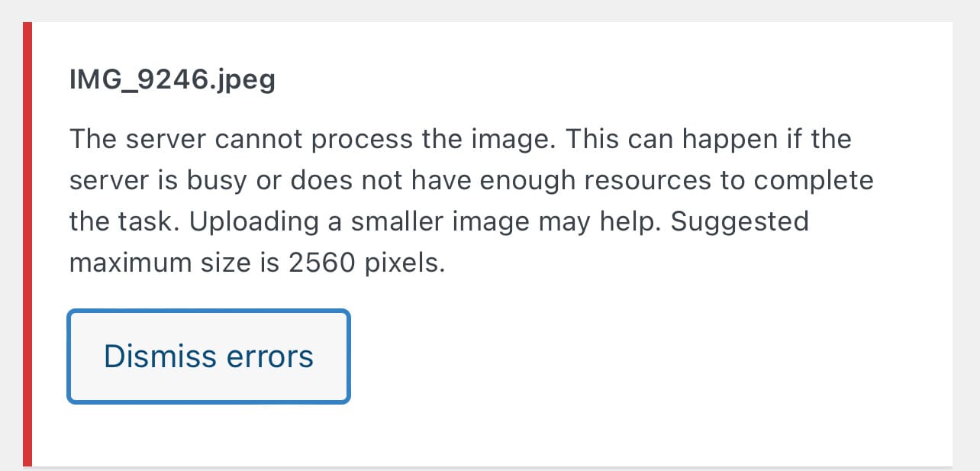980x471 pixels.
Task: Click the area below the Dismiss errors button
Action: point(208,435)
